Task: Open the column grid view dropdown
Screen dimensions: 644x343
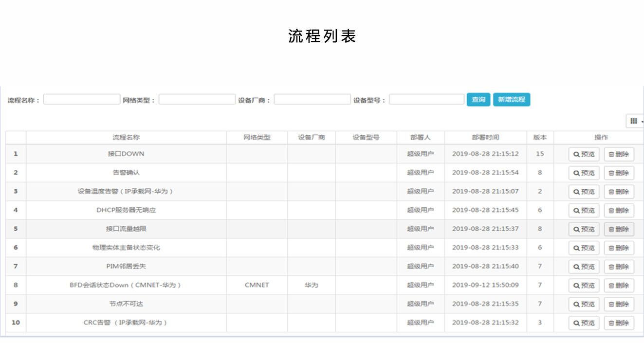Action: point(635,121)
